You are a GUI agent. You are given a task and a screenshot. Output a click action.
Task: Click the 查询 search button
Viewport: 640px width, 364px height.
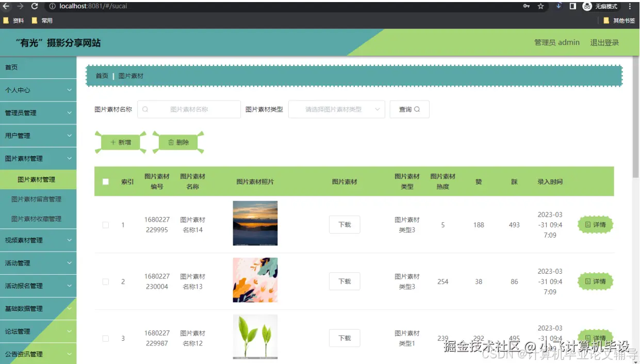pyautogui.click(x=409, y=109)
